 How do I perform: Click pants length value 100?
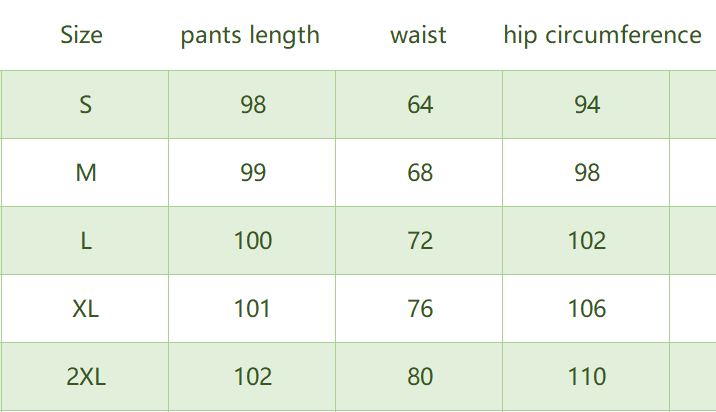pyautogui.click(x=252, y=240)
